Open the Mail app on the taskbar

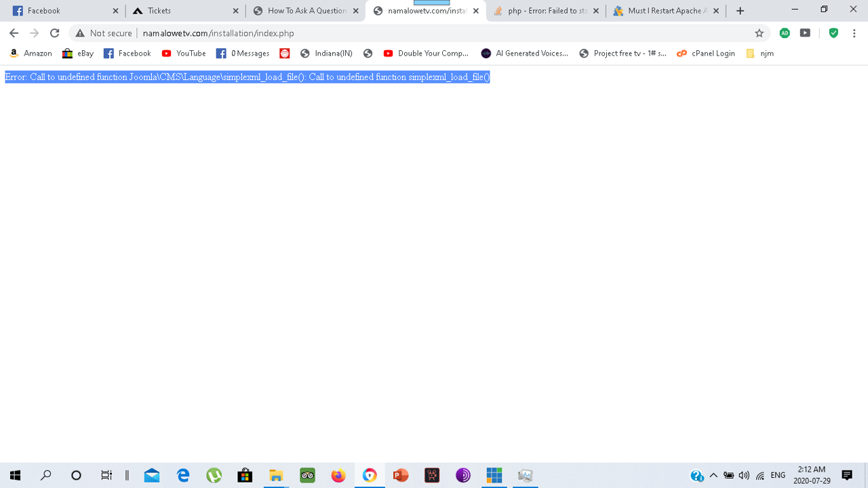pos(152,475)
